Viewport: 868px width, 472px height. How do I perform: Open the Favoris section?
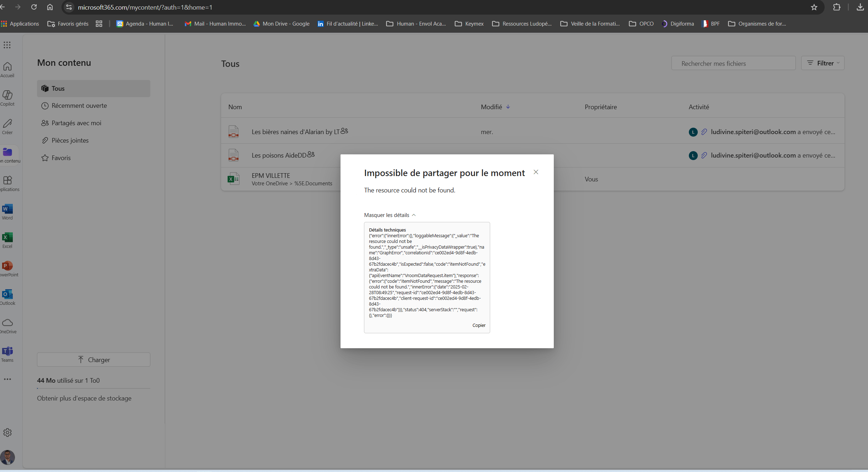coord(61,158)
